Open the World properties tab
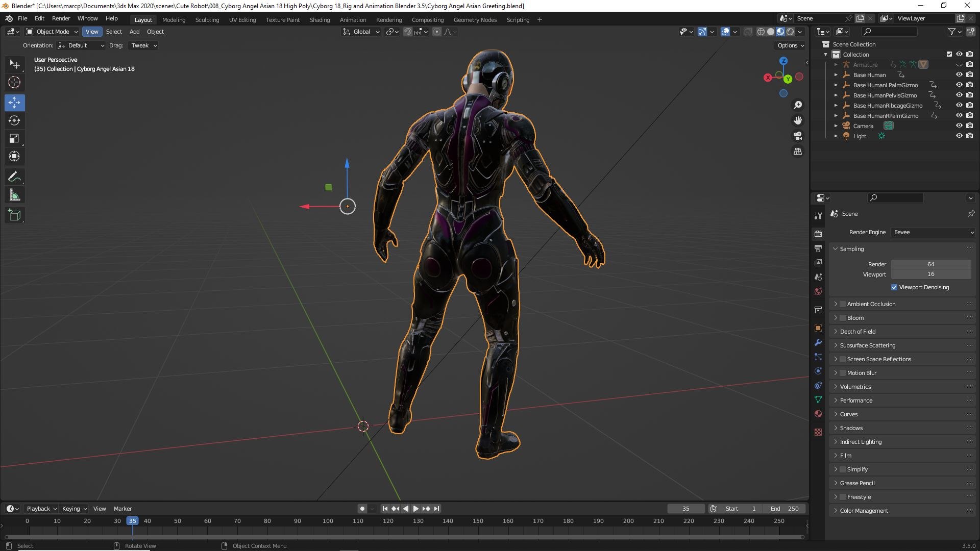 point(818,291)
